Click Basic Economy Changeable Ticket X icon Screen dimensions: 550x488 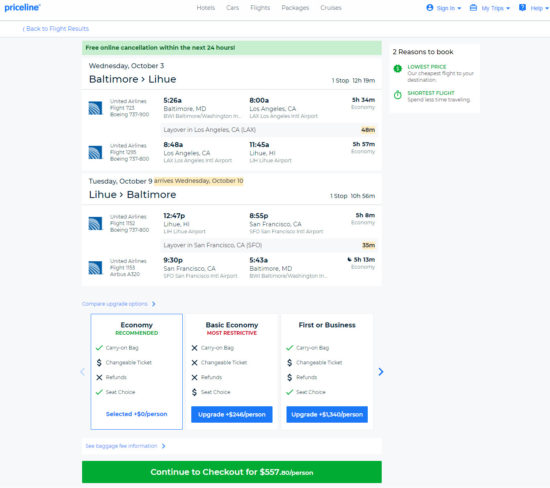click(x=194, y=362)
